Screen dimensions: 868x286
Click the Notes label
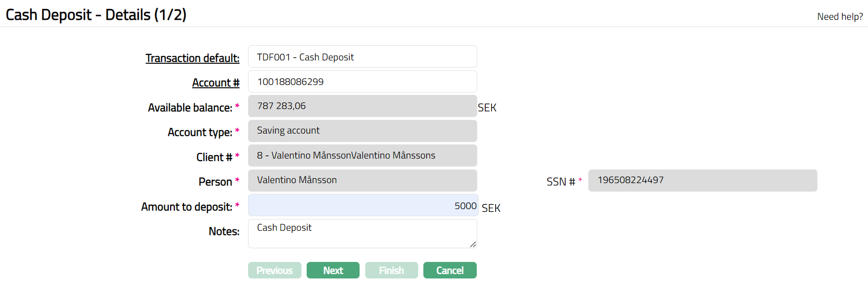224,231
